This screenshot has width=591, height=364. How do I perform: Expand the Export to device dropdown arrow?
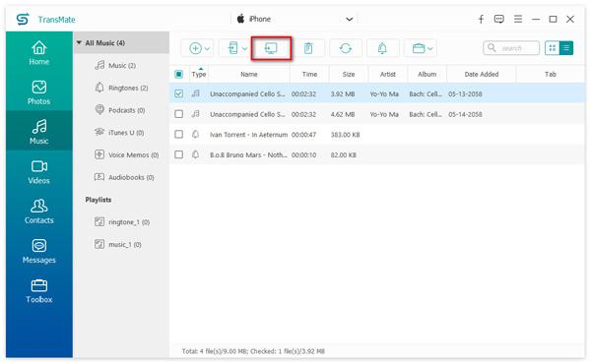click(244, 48)
